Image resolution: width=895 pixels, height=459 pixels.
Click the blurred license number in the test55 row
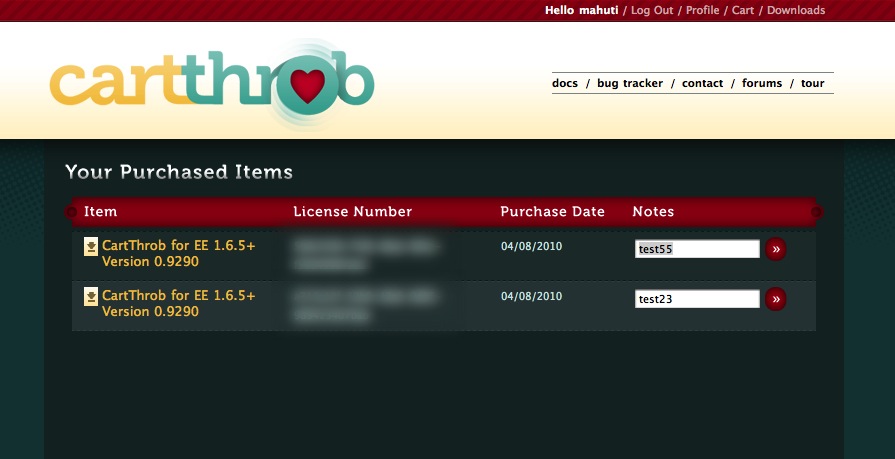pyautogui.click(x=365, y=255)
